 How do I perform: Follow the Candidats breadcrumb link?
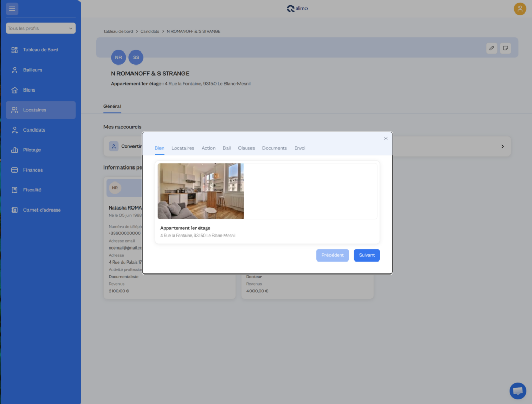click(x=150, y=31)
